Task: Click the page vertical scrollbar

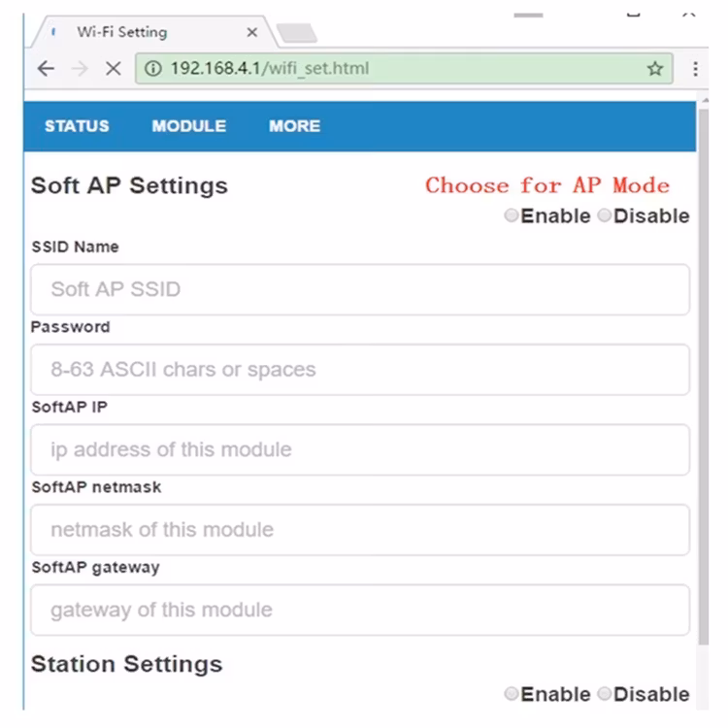Action: [x=704, y=376]
